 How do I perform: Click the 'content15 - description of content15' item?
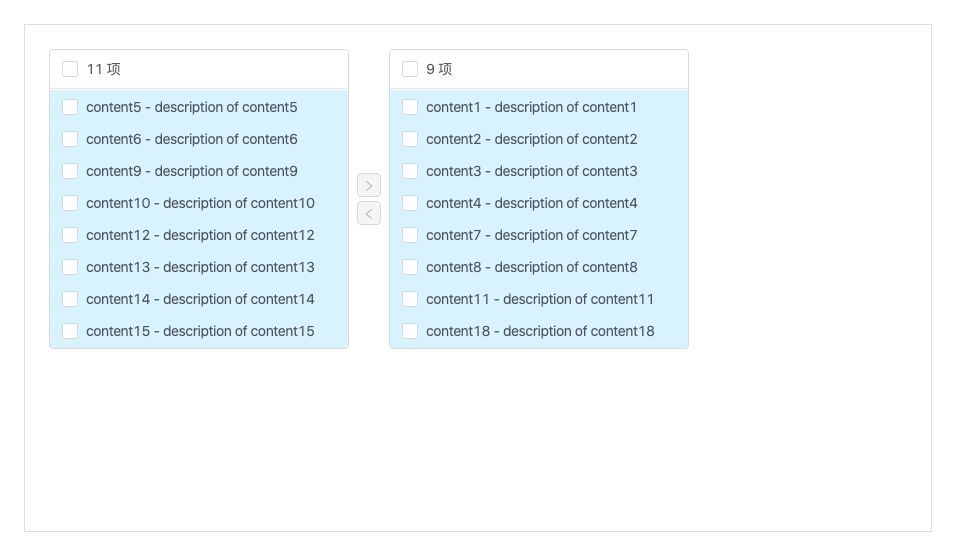200,331
